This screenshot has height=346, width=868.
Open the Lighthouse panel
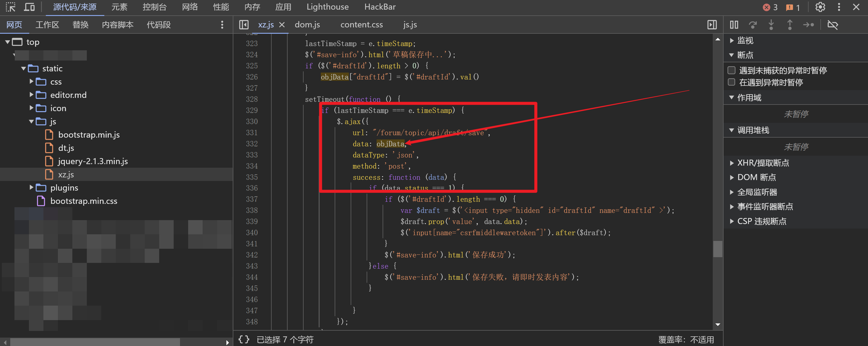click(327, 7)
